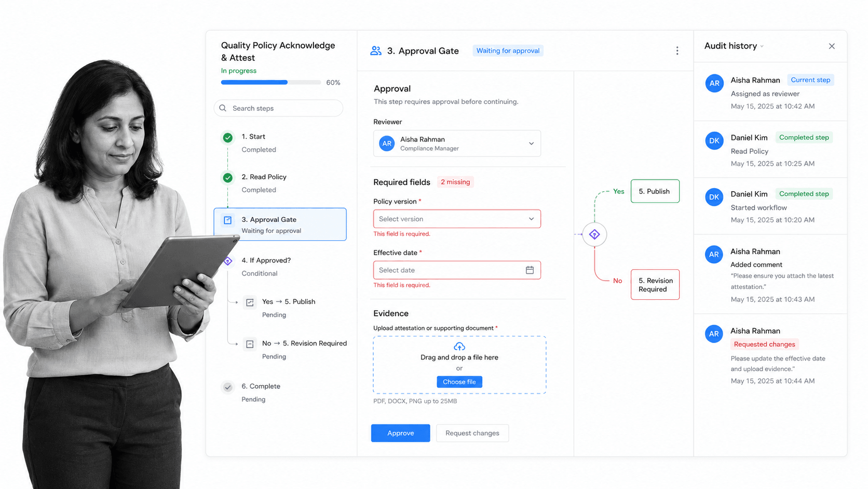Expand the Yes branch arrow in the step tree

pos(237,302)
